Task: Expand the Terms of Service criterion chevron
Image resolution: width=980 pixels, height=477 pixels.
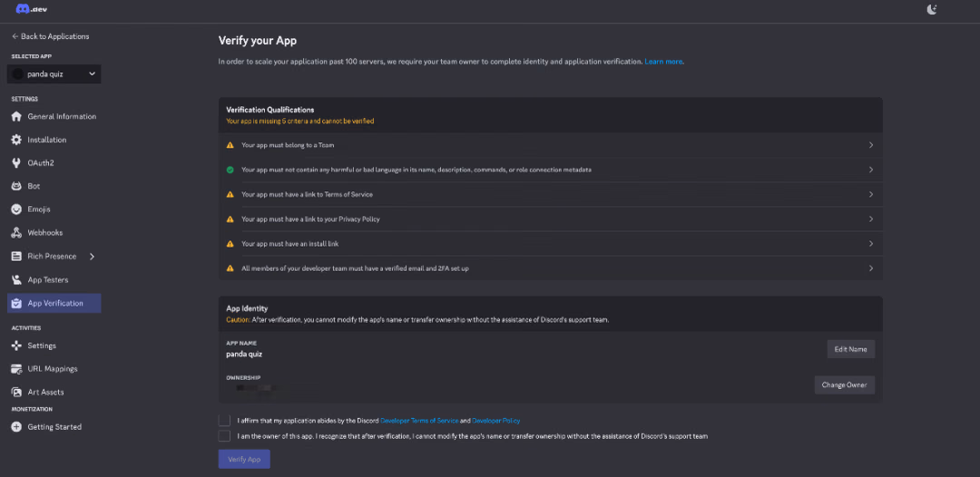Action: [870, 195]
